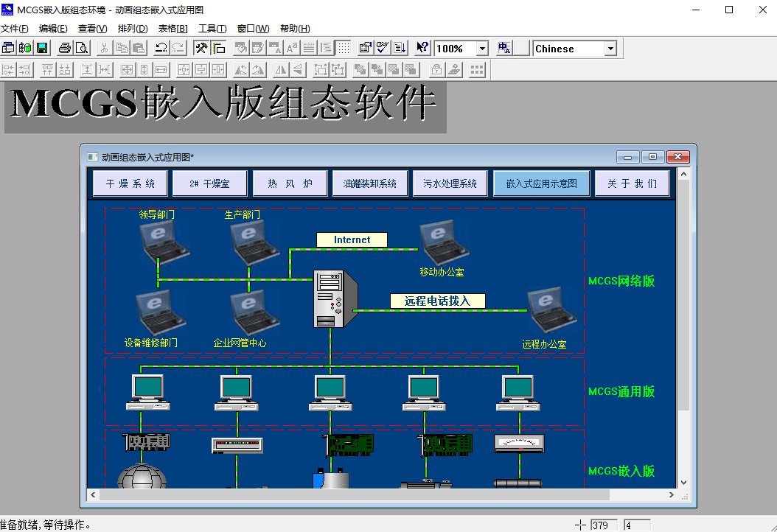Image resolution: width=777 pixels, height=532 pixels.
Task: Save the project with the floppy disk icon
Action: pos(42,48)
